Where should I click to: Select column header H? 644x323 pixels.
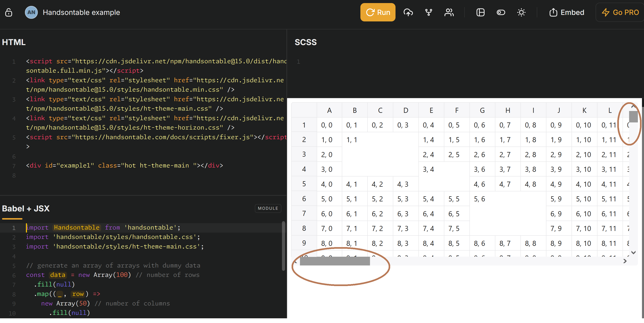pyautogui.click(x=508, y=110)
